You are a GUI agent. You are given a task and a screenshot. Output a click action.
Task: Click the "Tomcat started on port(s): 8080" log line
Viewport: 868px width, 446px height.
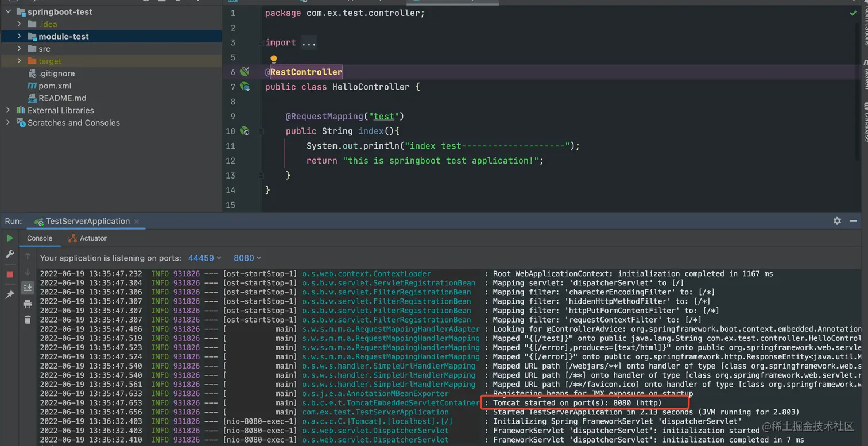[577, 403]
